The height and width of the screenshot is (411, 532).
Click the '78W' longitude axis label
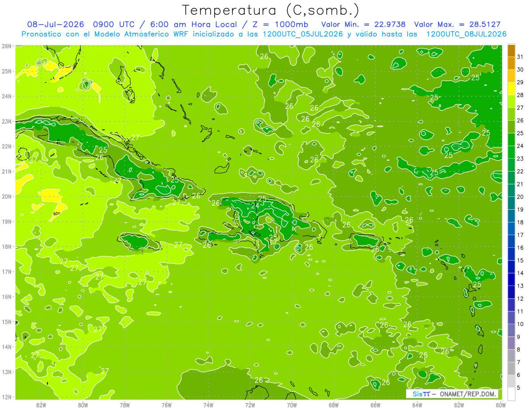pyautogui.click(x=125, y=405)
